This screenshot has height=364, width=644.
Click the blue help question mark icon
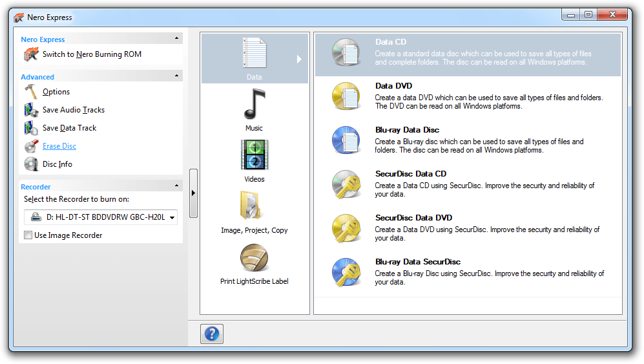click(x=211, y=334)
